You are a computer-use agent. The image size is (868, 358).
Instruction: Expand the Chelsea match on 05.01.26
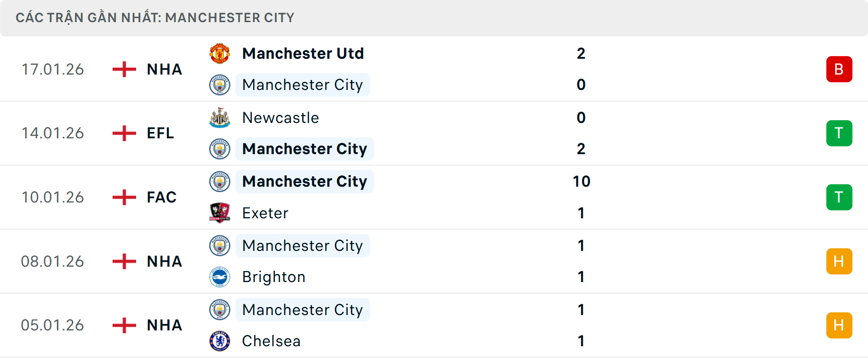pos(434,325)
